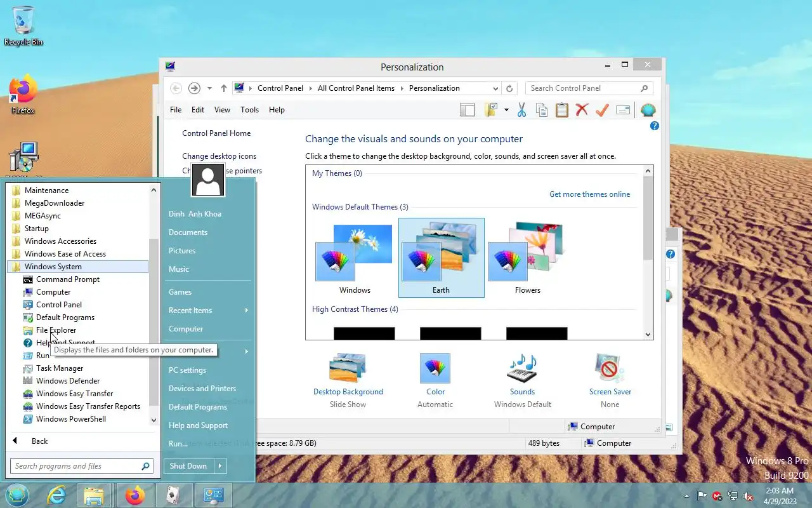Viewport: 812px width, 508px height.
Task: Click the orange checkmark Properties icon
Action: 602,110
